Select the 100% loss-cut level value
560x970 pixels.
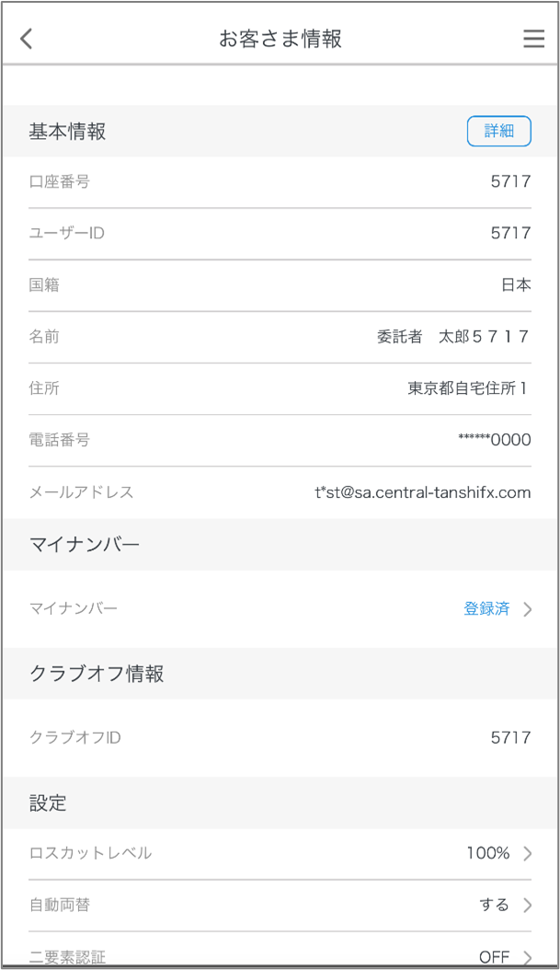point(487,853)
